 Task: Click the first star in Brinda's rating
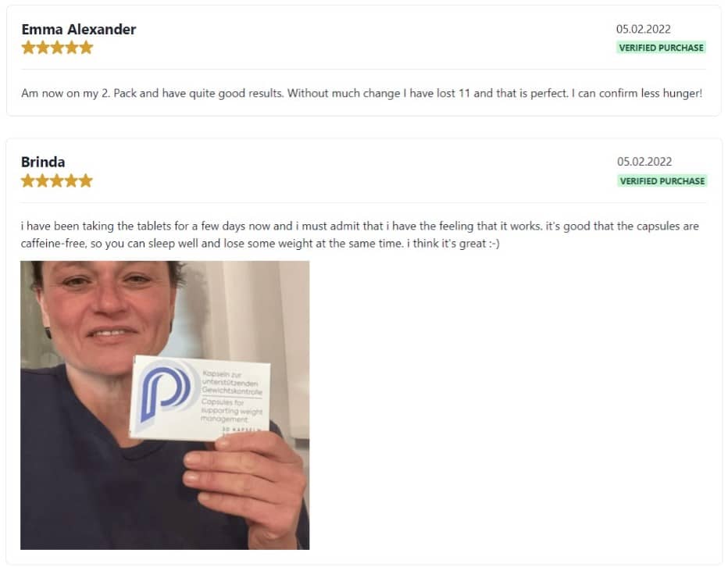28,180
